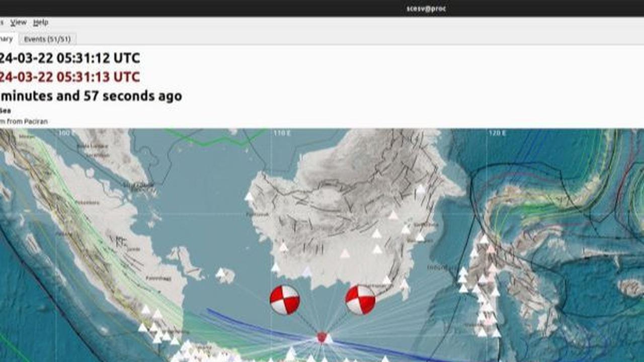Click the right red-white focal mechanism beachball
Image resolution: width=644 pixels, height=362 pixels.
360,300
